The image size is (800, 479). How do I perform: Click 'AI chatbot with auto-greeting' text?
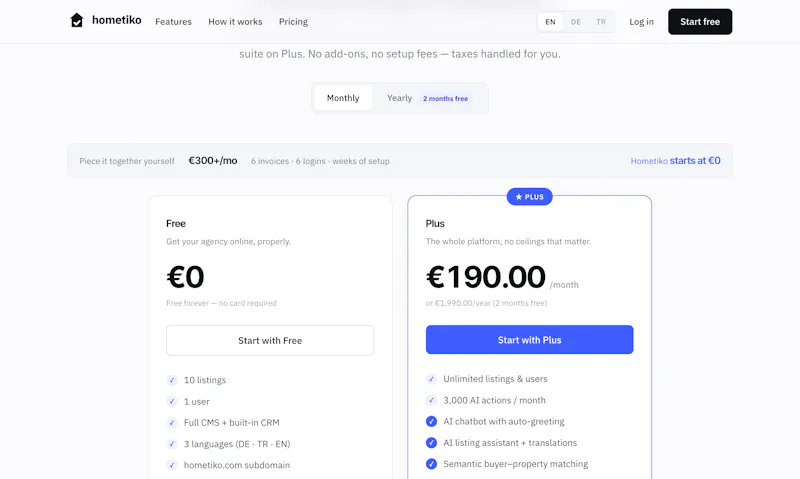[x=504, y=421]
